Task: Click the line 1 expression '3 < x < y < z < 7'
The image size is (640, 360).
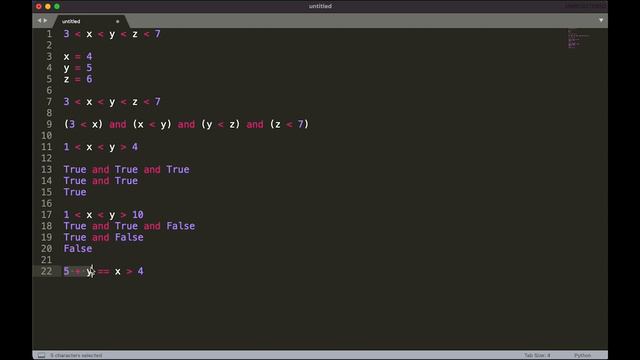Action: tap(112, 34)
